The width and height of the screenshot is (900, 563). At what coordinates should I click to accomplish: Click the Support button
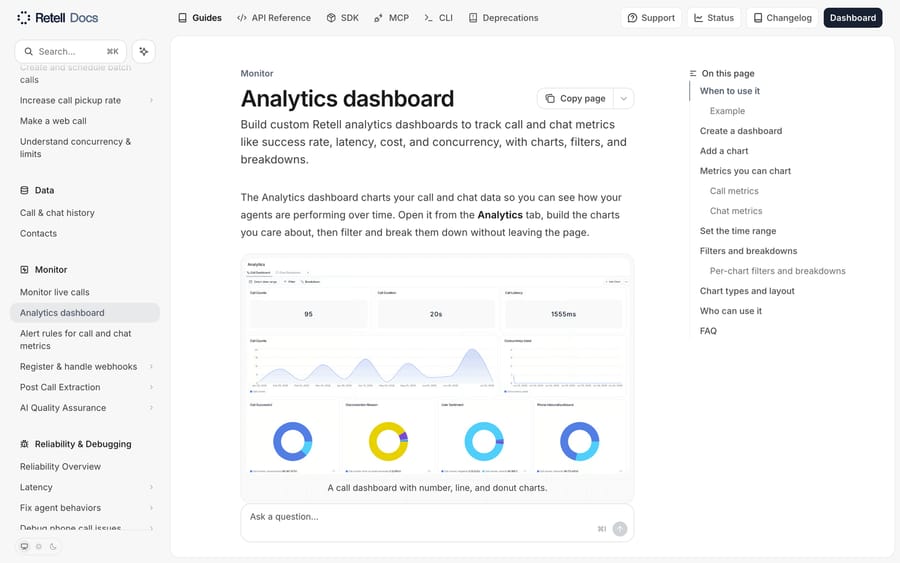pos(651,18)
